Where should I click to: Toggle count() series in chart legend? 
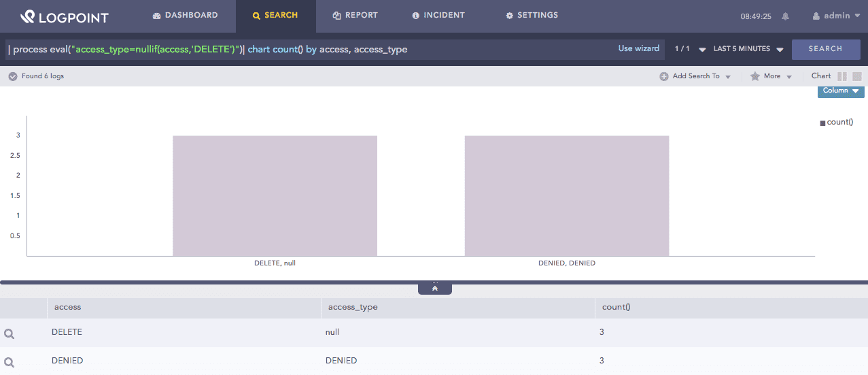[836, 123]
